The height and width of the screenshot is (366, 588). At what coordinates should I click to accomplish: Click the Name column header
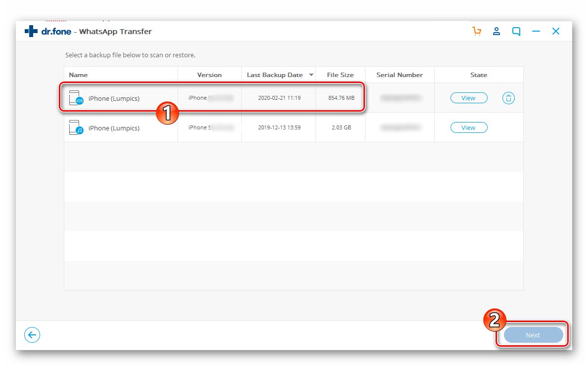point(121,75)
